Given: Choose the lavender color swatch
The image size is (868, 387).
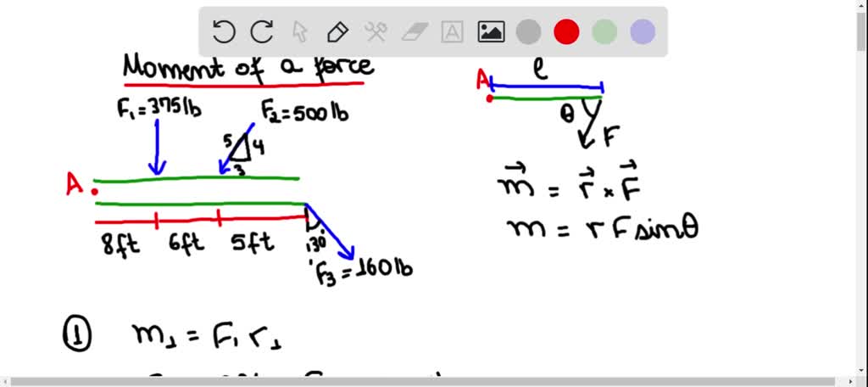Looking at the screenshot, I should coord(643,32).
